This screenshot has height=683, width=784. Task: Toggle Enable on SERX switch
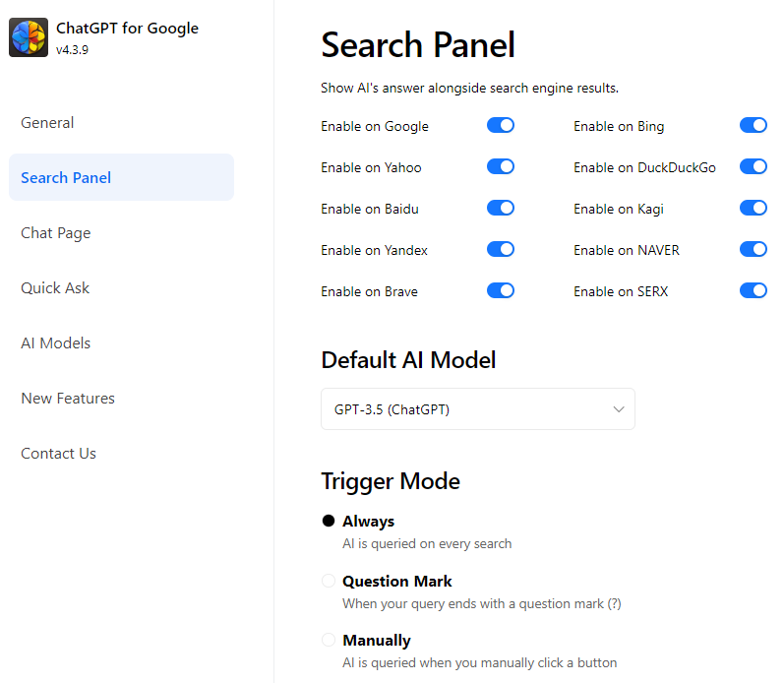click(x=753, y=290)
